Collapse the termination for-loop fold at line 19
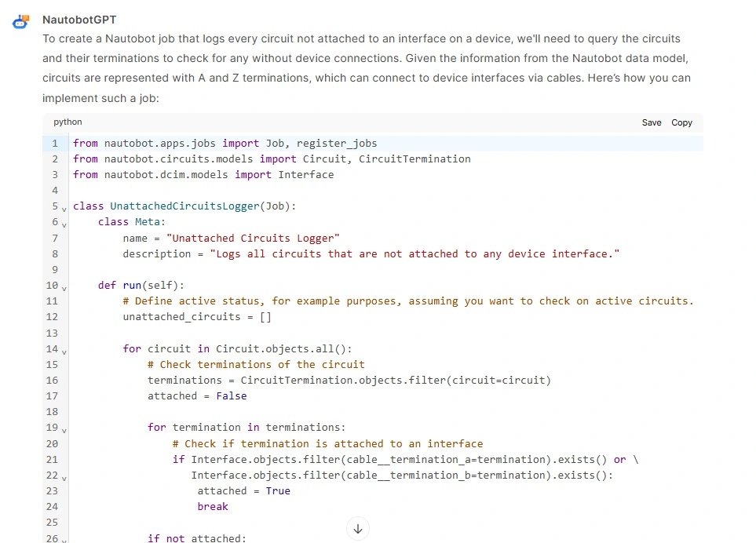 (64, 431)
